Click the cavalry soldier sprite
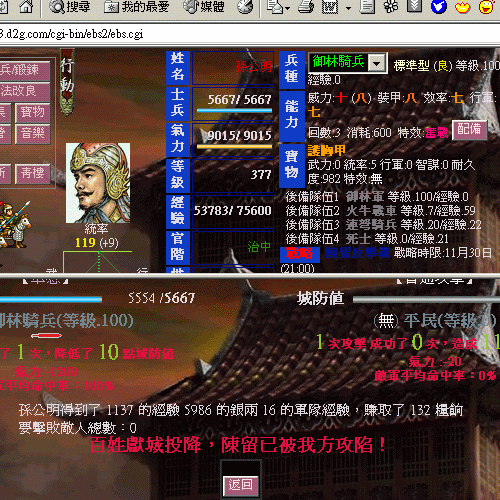 pyautogui.click(x=15, y=224)
